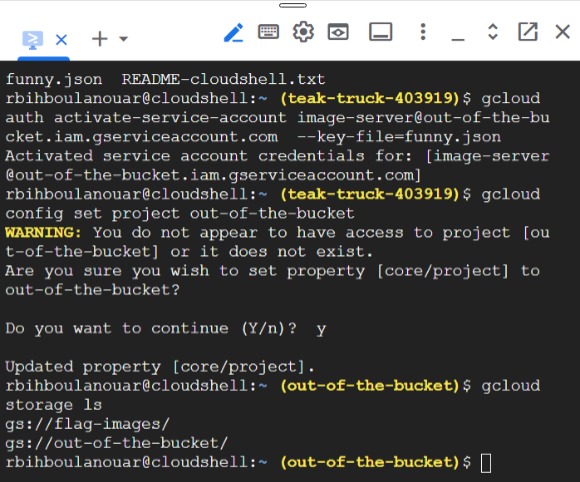The image size is (580, 482).
Task: Toggle the on-screen keyboard icon
Action: pos(268,32)
